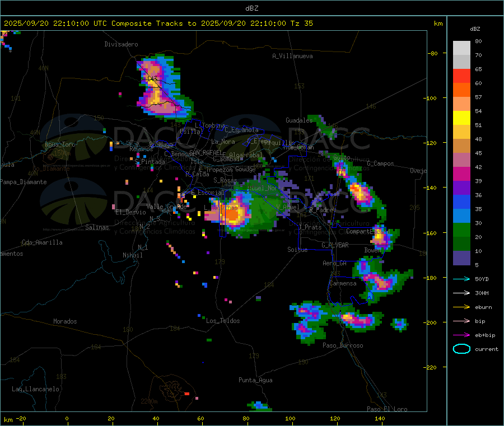Pick the magenta swatch in dBZ legend
504x426 pixels.
click(461, 174)
